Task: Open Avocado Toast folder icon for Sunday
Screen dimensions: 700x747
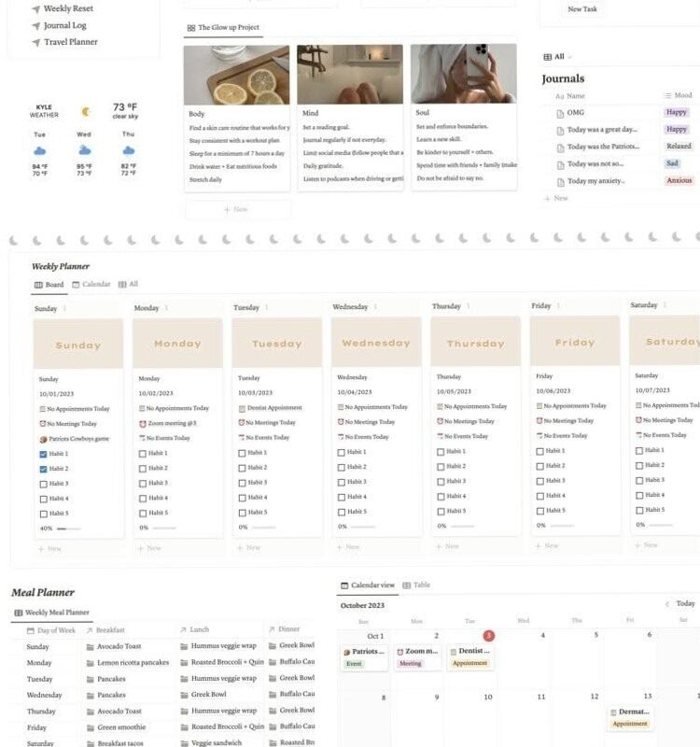Action: (90, 647)
